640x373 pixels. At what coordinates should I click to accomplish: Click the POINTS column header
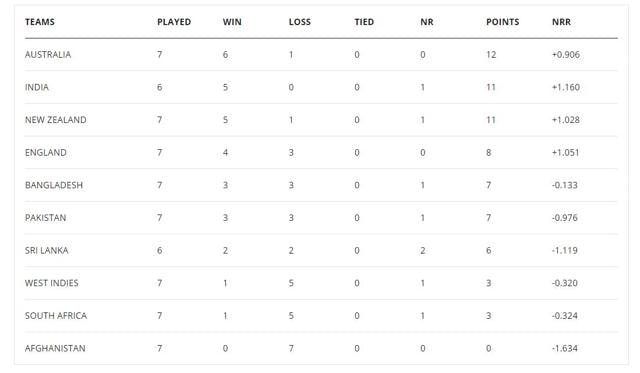502,22
